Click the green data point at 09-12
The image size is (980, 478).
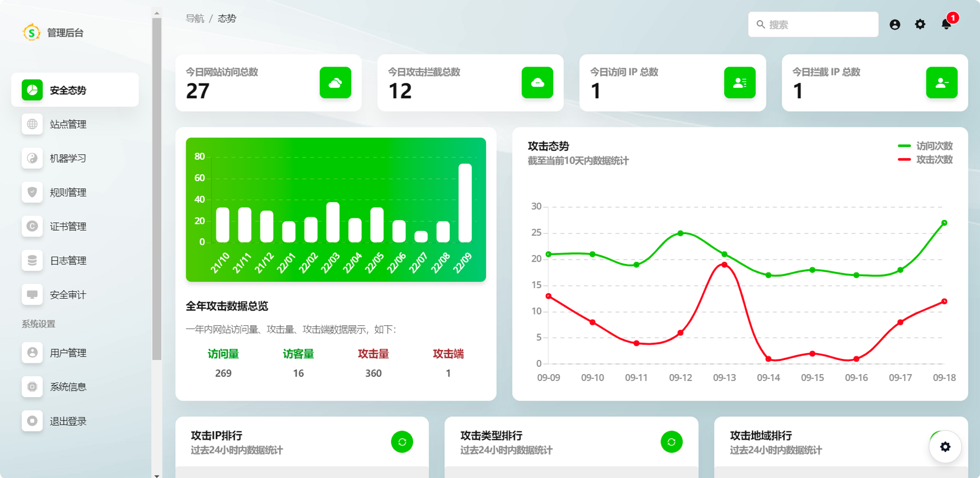click(x=681, y=233)
